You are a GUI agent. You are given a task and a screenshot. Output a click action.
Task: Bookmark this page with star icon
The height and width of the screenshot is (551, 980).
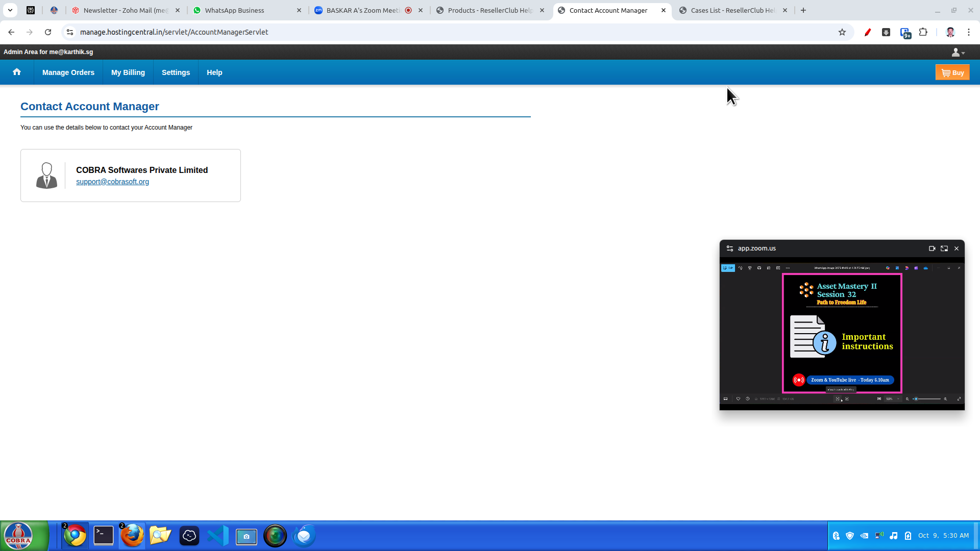(842, 32)
